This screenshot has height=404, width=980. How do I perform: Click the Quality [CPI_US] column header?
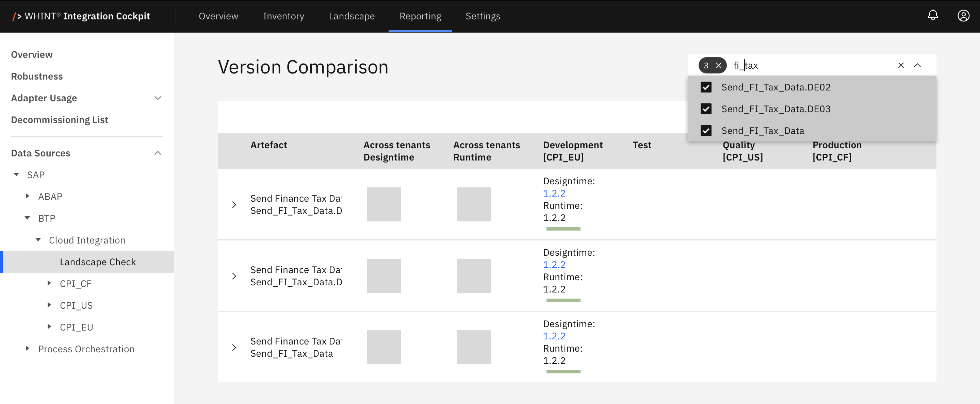(742, 151)
